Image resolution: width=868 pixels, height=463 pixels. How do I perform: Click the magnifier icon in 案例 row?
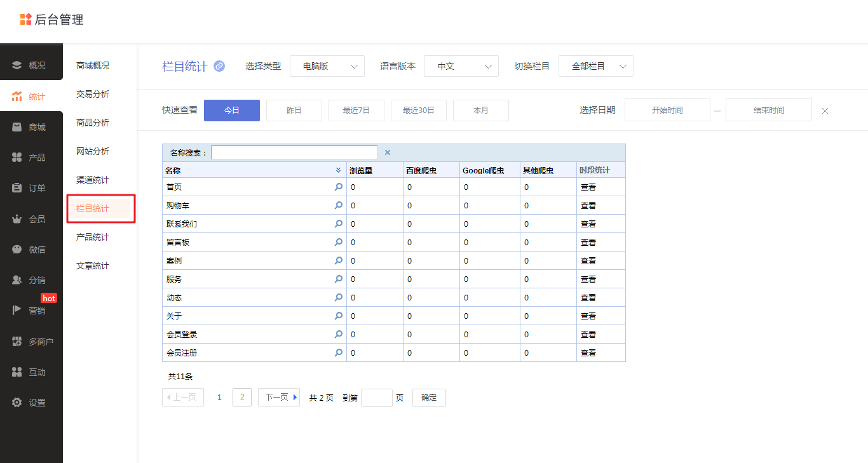(339, 260)
